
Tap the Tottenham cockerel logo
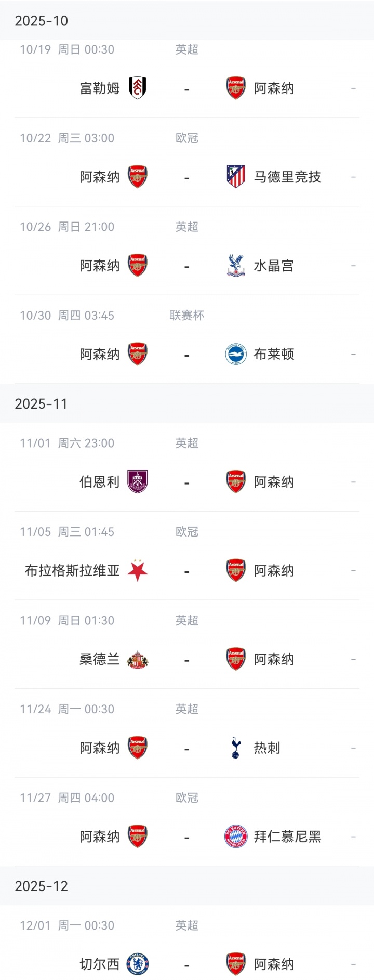(x=236, y=748)
